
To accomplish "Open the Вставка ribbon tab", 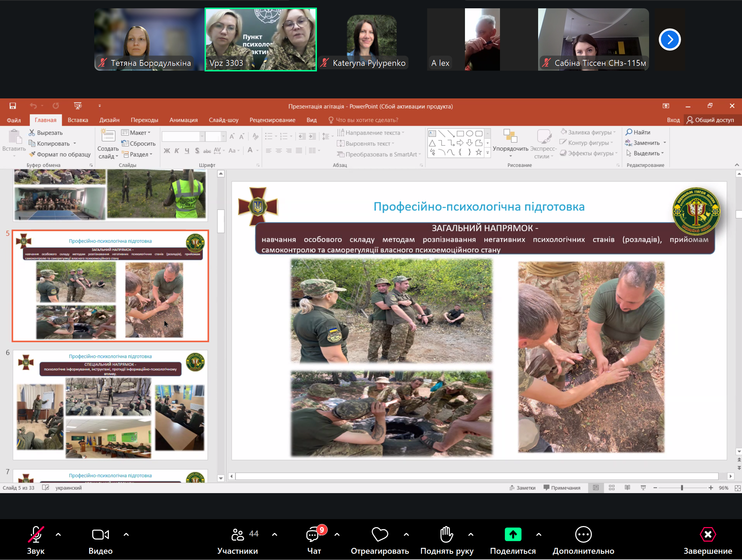I will pos(78,120).
